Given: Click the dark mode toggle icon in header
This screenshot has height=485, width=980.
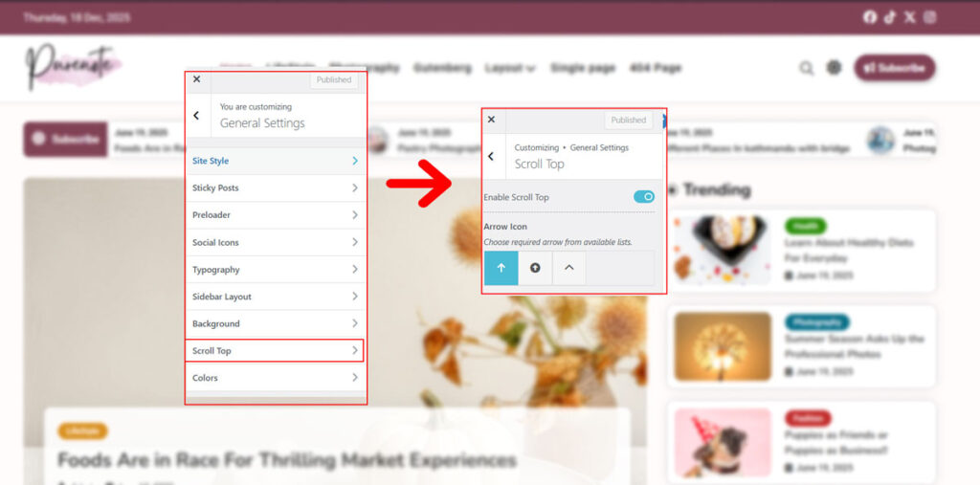Looking at the screenshot, I should [x=834, y=68].
